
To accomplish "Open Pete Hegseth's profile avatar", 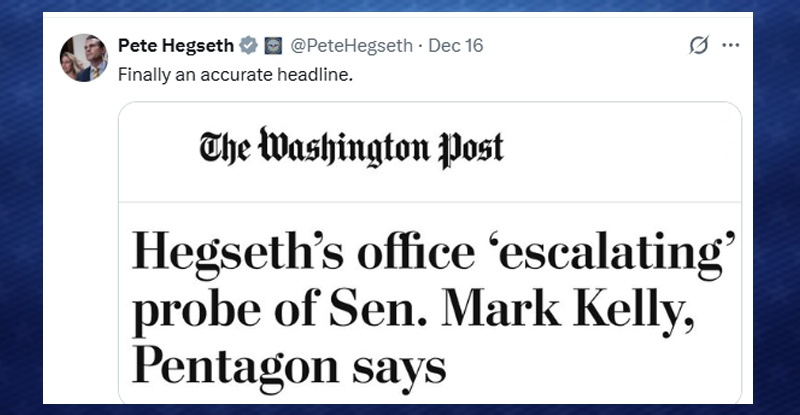I will [84, 58].
